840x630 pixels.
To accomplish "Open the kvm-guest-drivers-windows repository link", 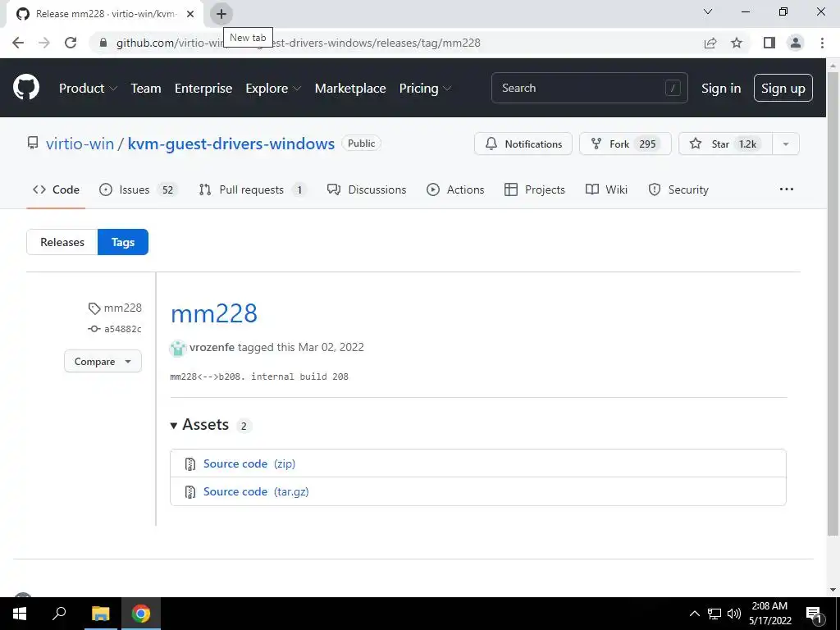I will (231, 144).
